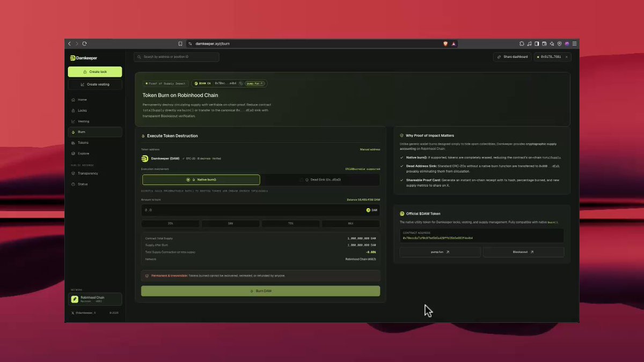Image resolution: width=644 pixels, height=362 pixels.
Task: Bookmark this page using the bookmark icon
Action: (180, 43)
